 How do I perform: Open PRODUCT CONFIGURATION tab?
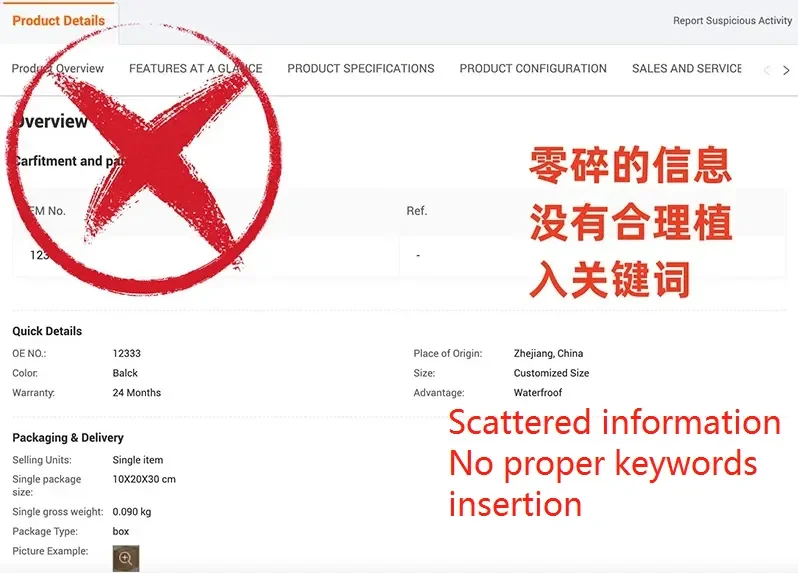pyautogui.click(x=533, y=68)
